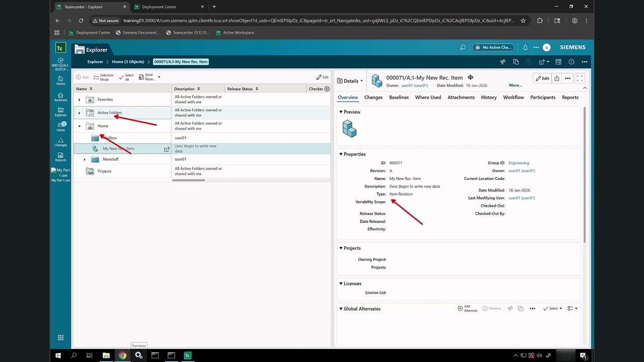Open the Inbox in left sidebar
Viewport: 644px width, 362px height.
pyautogui.click(x=60, y=127)
